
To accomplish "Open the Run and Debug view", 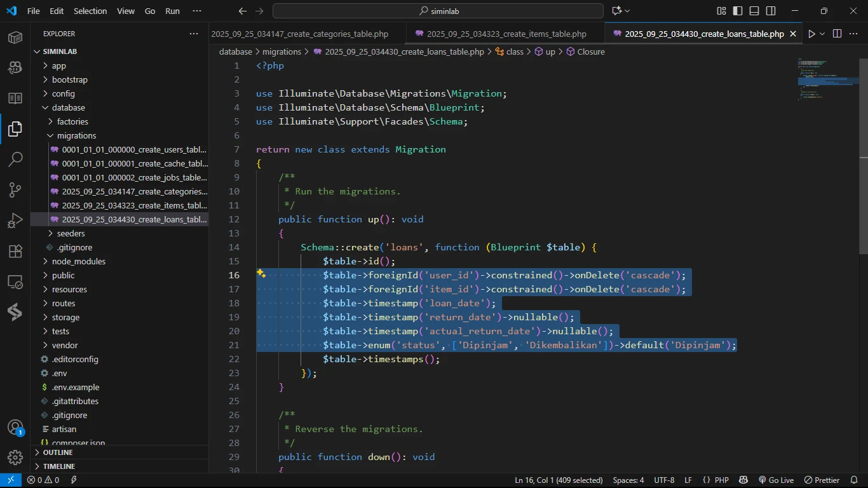I will [15, 220].
